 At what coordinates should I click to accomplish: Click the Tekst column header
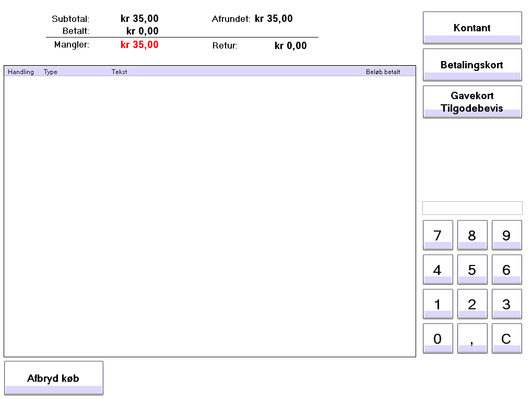tap(119, 72)
